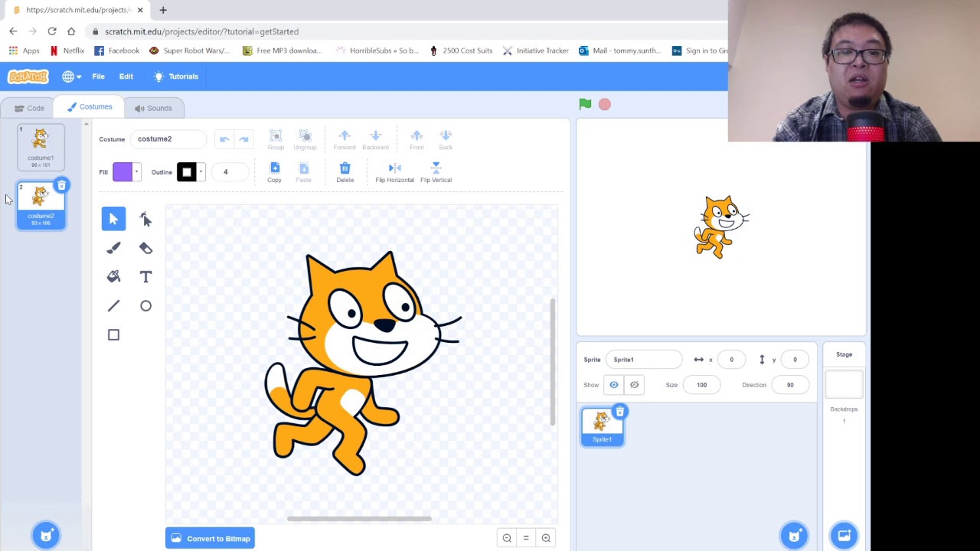Click the sprite Direction field
Viewport: 980px width, 551px height.
pyautogui.click(x=790, y=385)
